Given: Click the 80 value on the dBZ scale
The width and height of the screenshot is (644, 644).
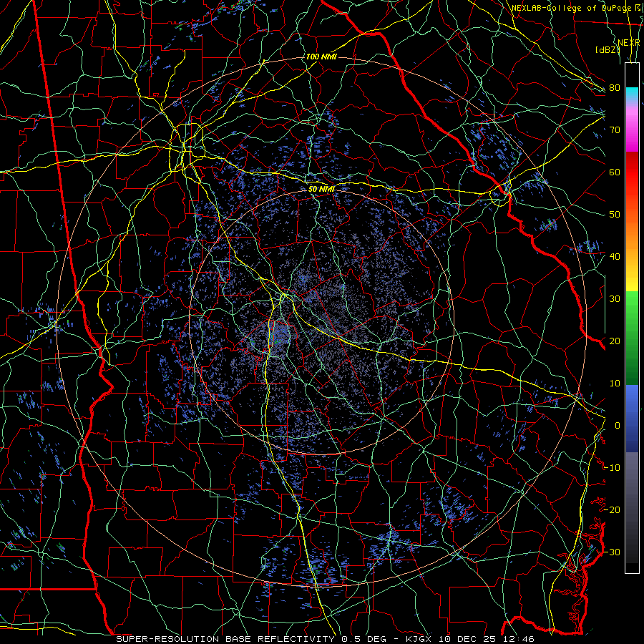Looking at the screenshot, I should tap(615, 87).
